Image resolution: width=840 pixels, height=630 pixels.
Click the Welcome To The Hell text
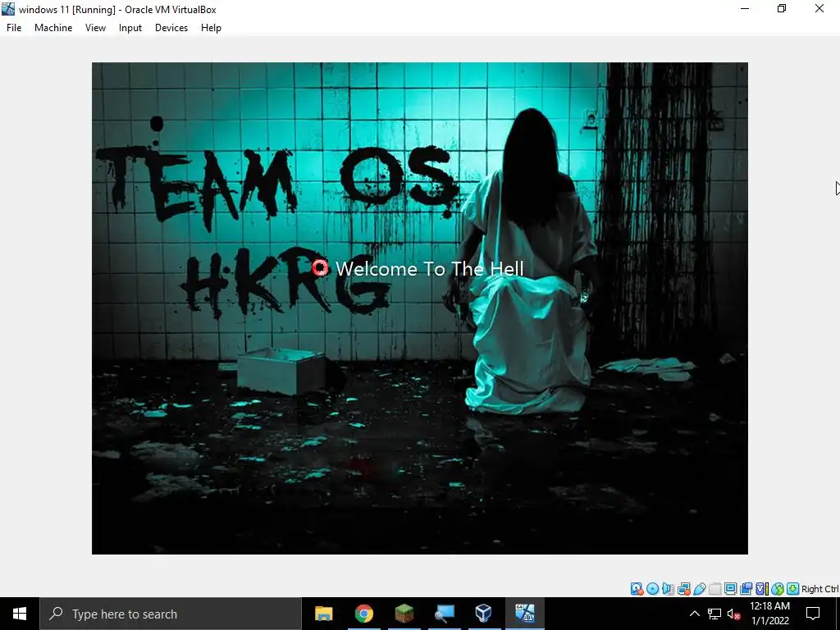(430, 268)
